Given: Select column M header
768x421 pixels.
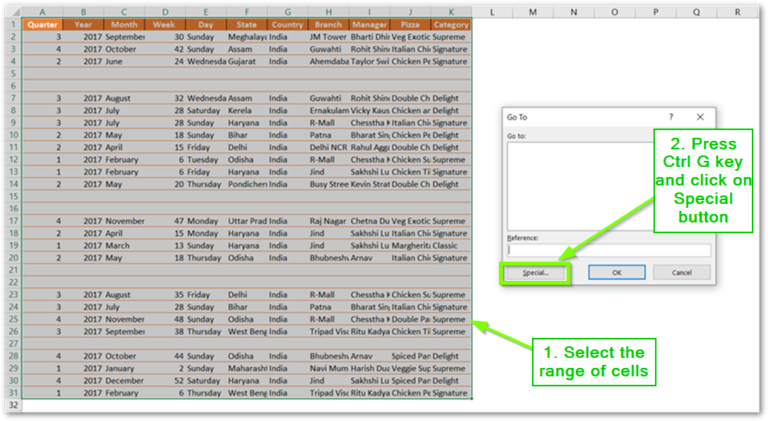Looking at the screenshot, I should pos(533,12).
